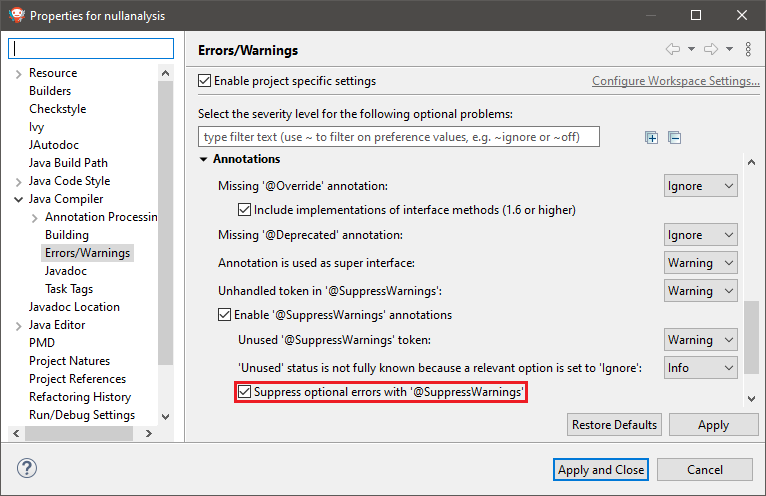Open Project References page
Screen dimensions: 766x496
(x=77, y=379)
